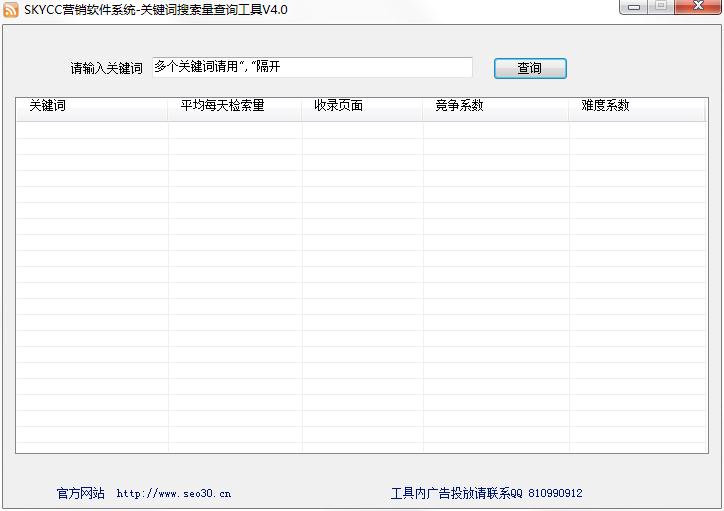This screenshot has height=511, width=724.
Task: Minimize the SKYCC keyword tool window
Action: [633, 8]
